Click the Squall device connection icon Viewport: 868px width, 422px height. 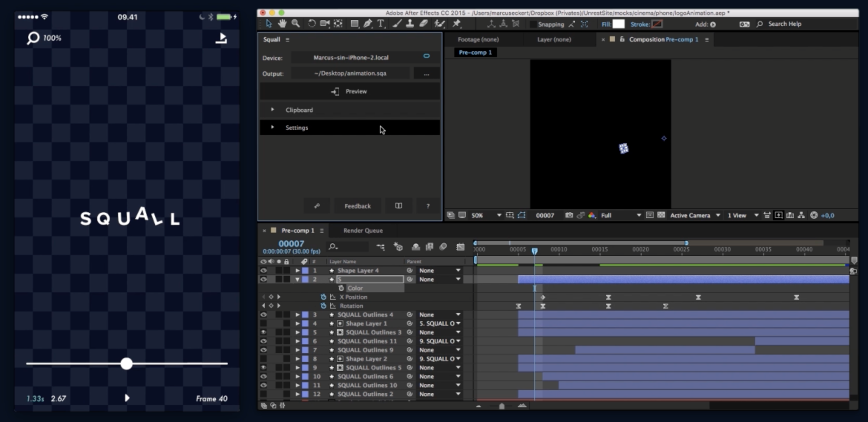[426, 56]
